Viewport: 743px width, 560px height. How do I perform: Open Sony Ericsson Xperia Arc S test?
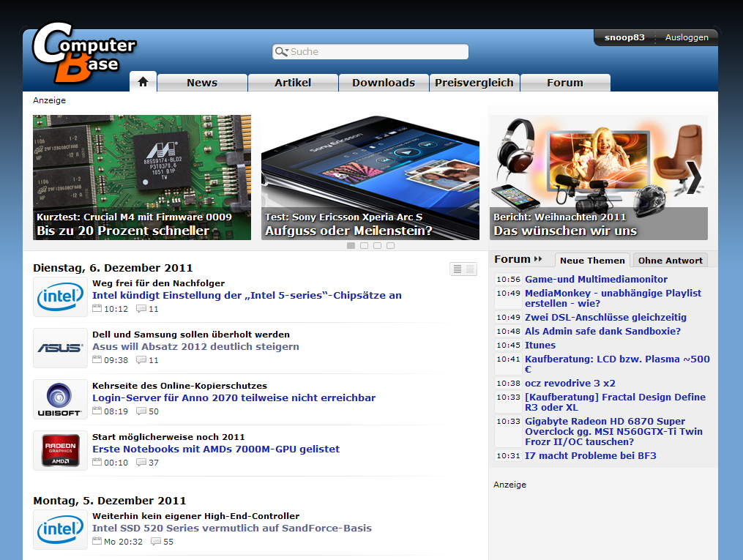[x=370, y=177]
